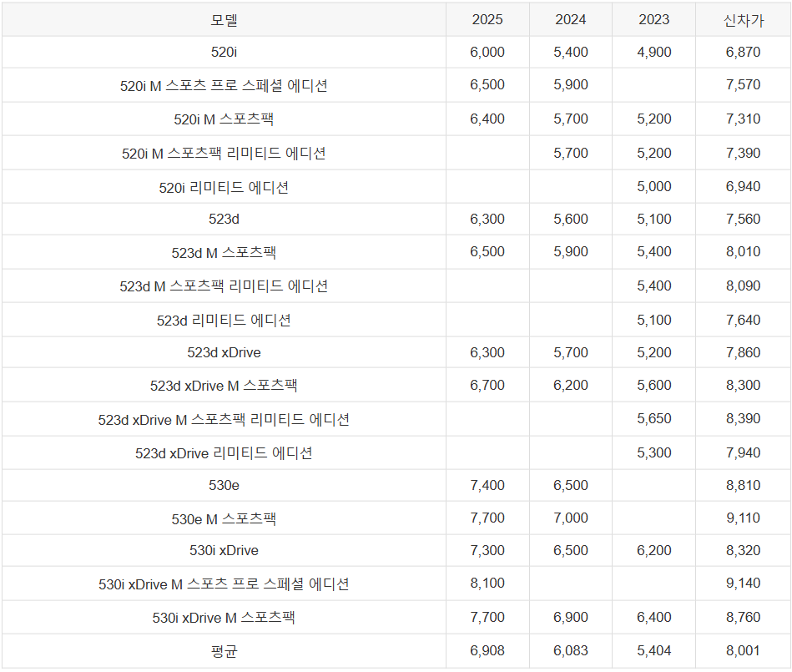Click the 5,650 price for 2023
Screen dimensions: 792x672
pos(654,419)
